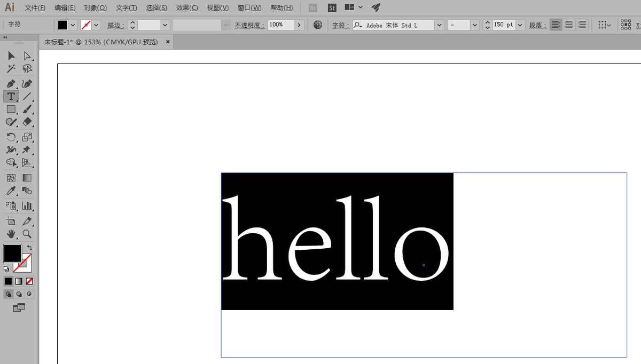Select the Lasso tool
Image resolution: width=641 pixels, height=364 pixels.
(27, 69)
